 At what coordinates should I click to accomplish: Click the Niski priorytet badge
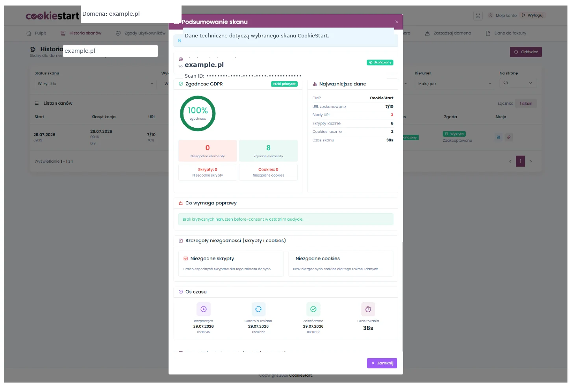click(x=284, y=84)
